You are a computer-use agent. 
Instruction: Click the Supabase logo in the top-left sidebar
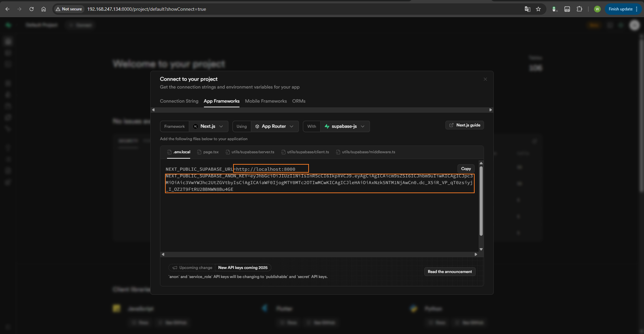(x=8, y=25)
